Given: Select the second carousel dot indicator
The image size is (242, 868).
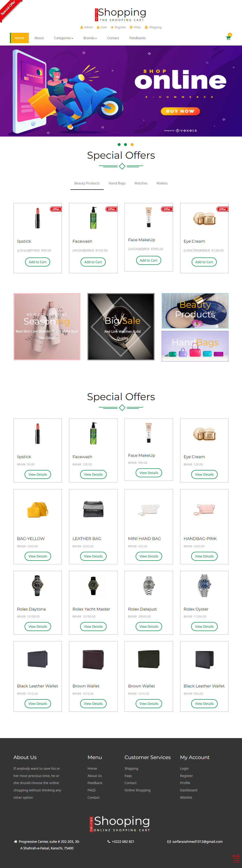Looking at the screenshot, I should coord(125,145).
